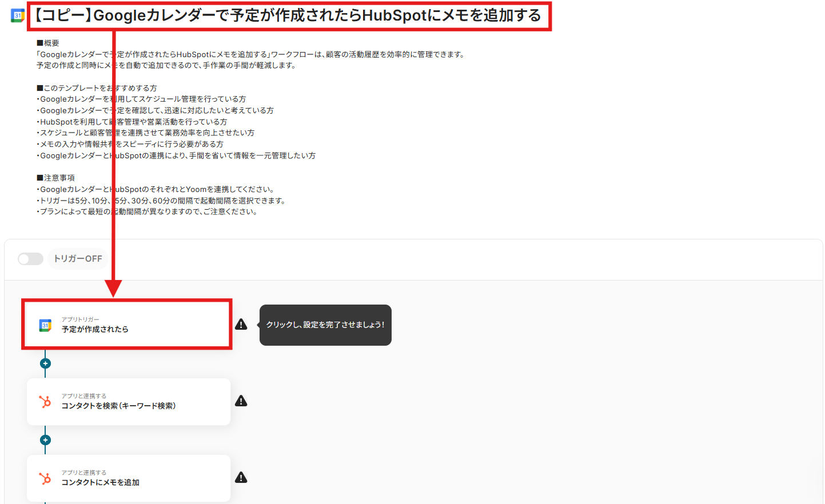Open the コンタクトにメモを追加 step
This screenshot has height=504, width=825.
(128, 478)
